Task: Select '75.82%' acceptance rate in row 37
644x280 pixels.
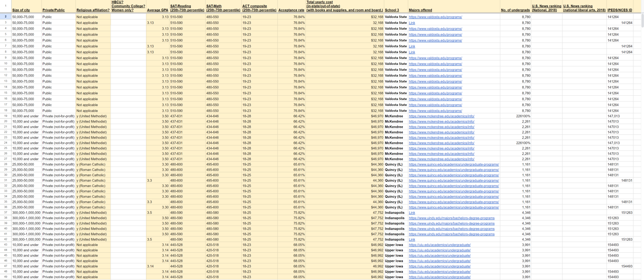Action: click(x=291, y=213)
